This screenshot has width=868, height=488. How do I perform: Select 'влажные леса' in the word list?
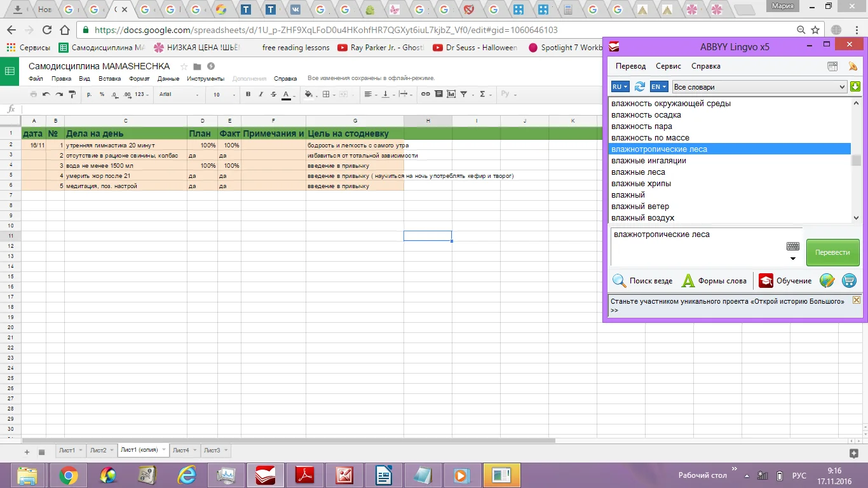[638, 172]
